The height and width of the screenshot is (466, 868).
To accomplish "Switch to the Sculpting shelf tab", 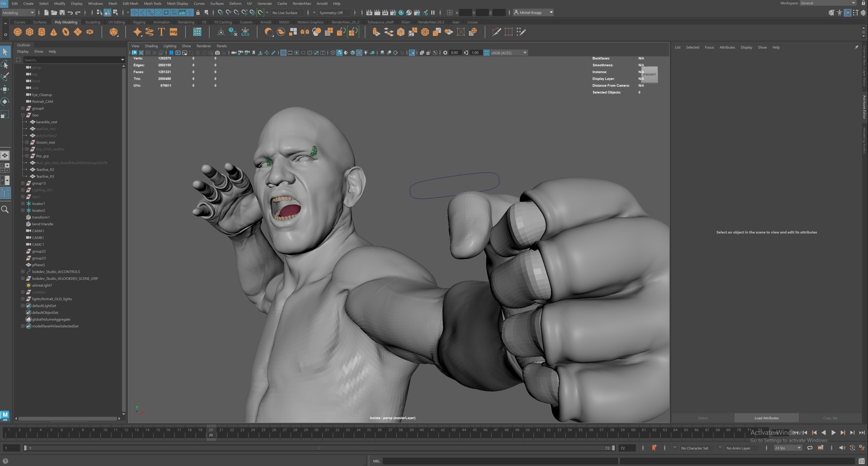I will click(x=93, y=22).
